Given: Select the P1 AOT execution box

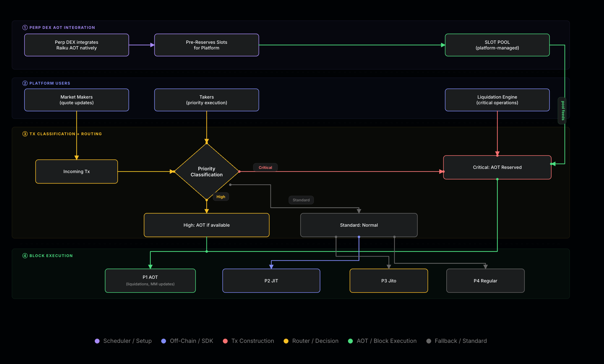Looking at the screenshot, I should [150, 281].
